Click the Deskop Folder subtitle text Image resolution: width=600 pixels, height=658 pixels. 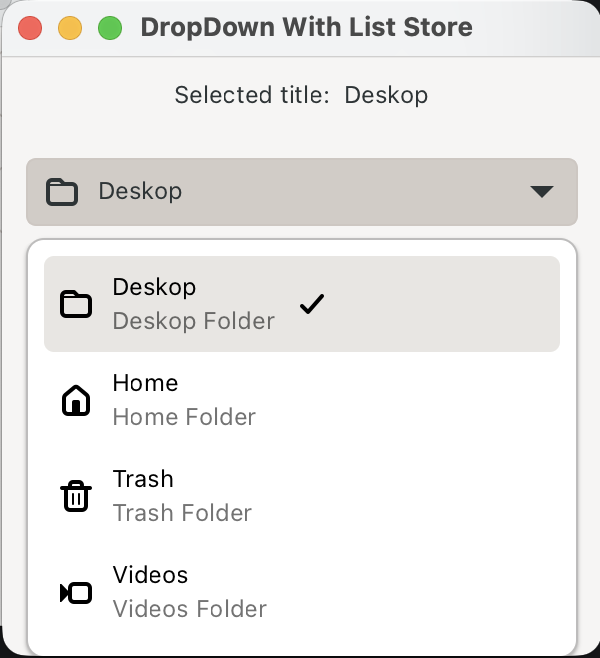[x=193, y=321]
